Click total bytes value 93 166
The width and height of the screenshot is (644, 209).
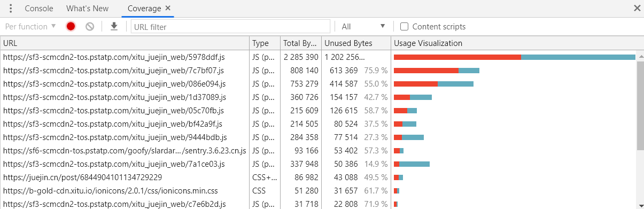tap(306, 150)
